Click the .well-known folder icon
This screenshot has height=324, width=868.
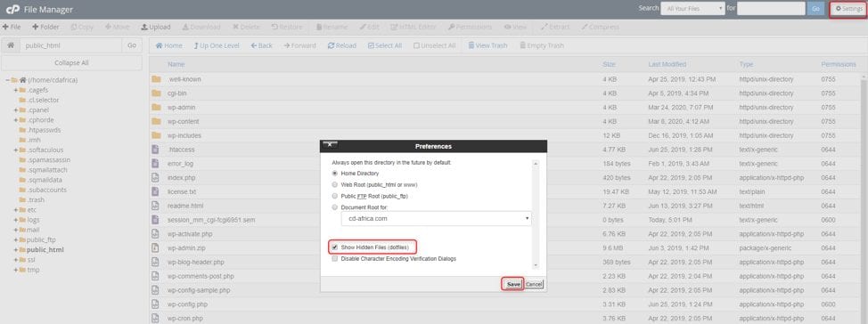[156, 79]
